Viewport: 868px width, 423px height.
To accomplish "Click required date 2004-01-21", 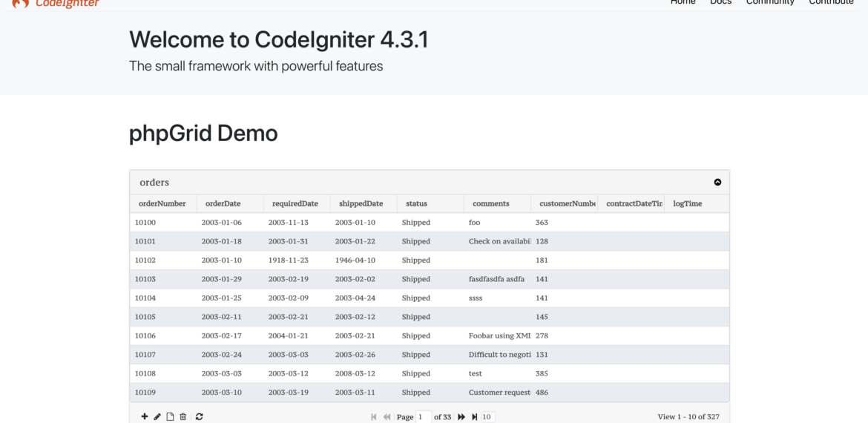I will point(288,335).
